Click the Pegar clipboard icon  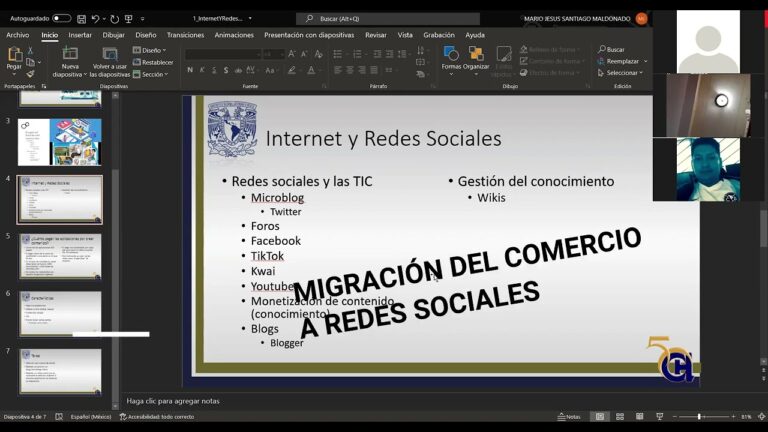pyautogui.click(x=14, y=54)
